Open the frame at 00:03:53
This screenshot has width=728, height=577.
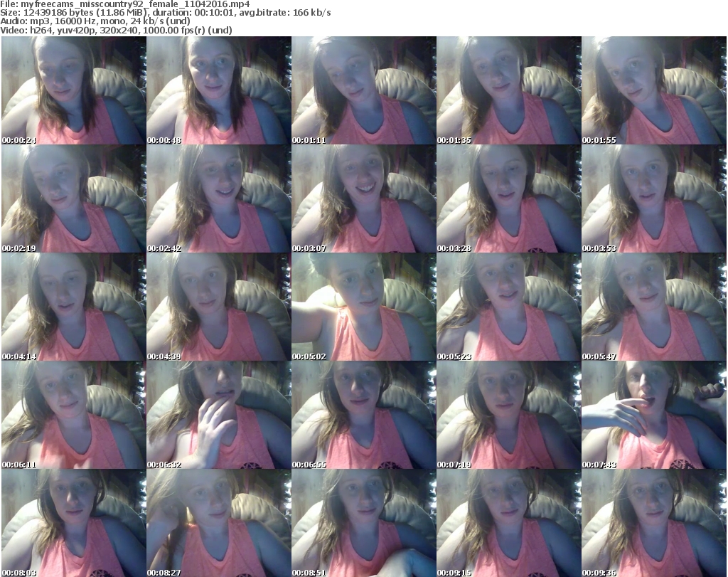click(653, 198)
